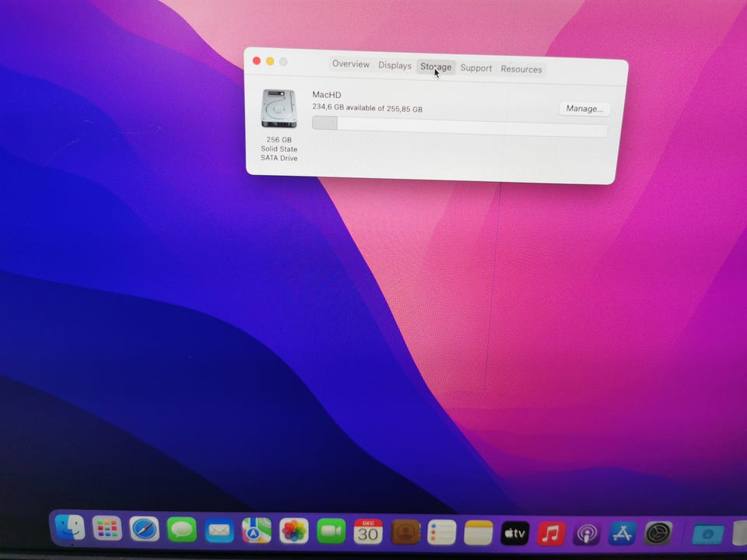The height and width of the screenshot is (560, 747).
Task: Open the Resources tab
Action: coord(521,69)
